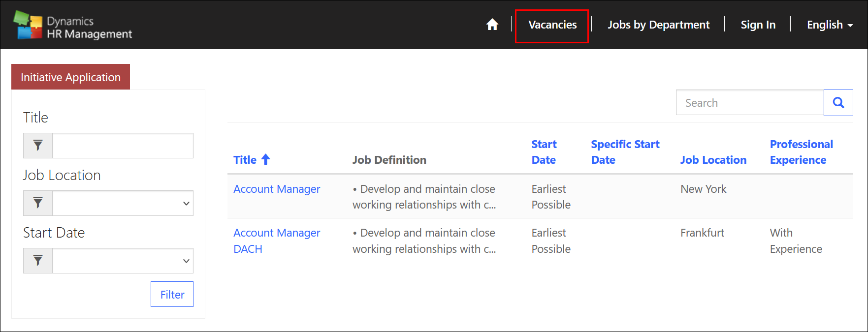This screenshot has width=868, height=332.
Task: Click the funnel icon beside Job Location
Action: click(38, 203)
